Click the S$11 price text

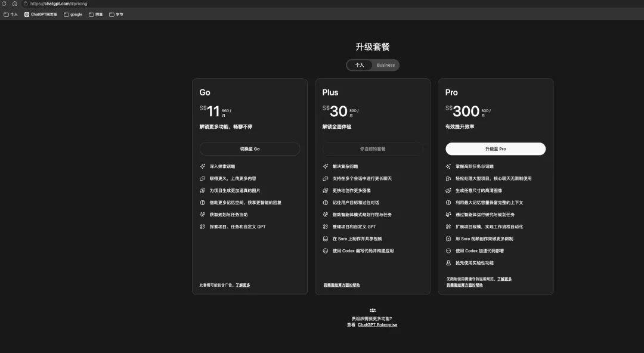[x=209, y=111]
